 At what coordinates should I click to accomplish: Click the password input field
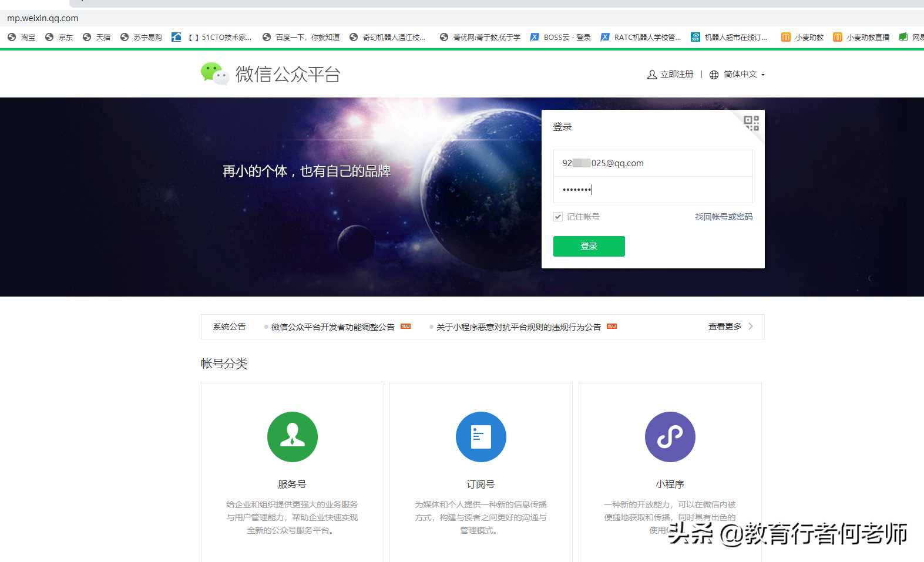click(653, 190)
